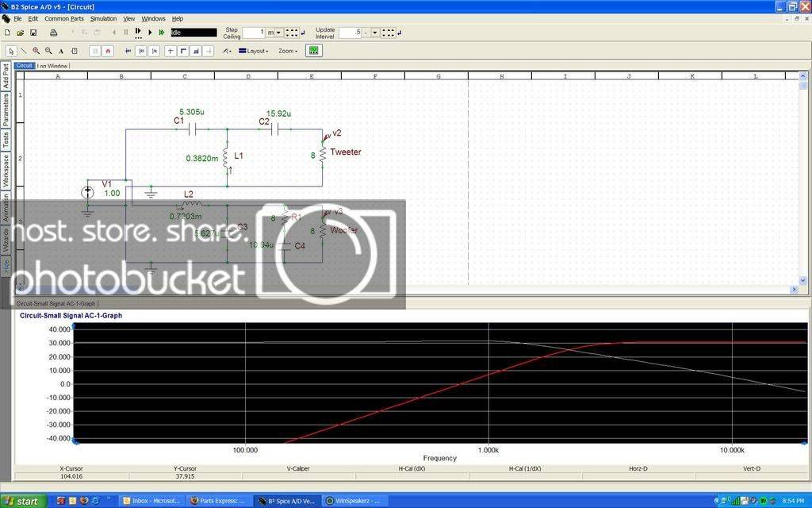Click the Y-Cursor value 37.915

coord(185,476)
